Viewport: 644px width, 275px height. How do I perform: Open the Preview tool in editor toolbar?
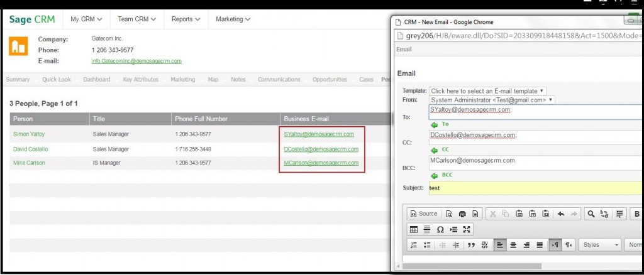pos(449,214)
